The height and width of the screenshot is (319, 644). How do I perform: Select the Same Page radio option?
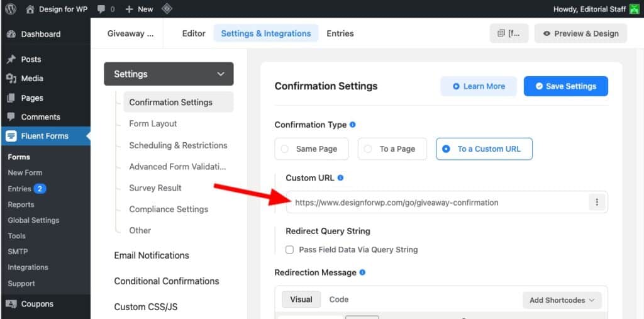click(x=285, y=149)
